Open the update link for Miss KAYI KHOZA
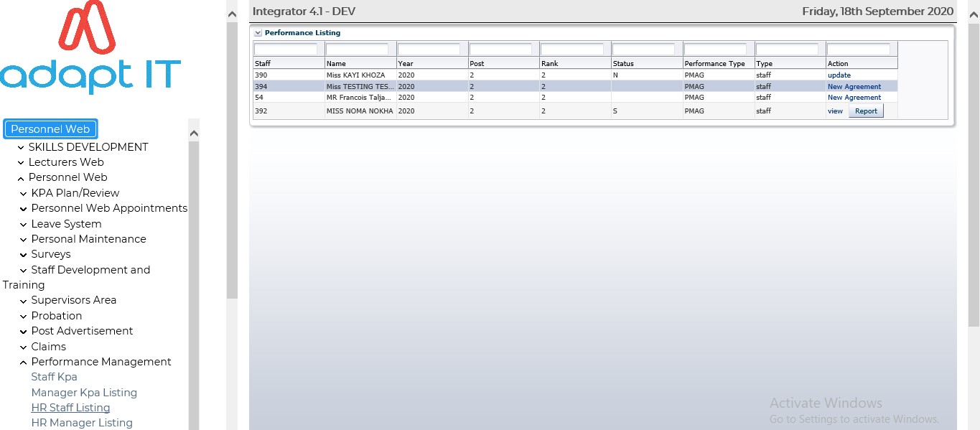Image resolution: width=980 pixels, height=430 pixels. point(839,75)
